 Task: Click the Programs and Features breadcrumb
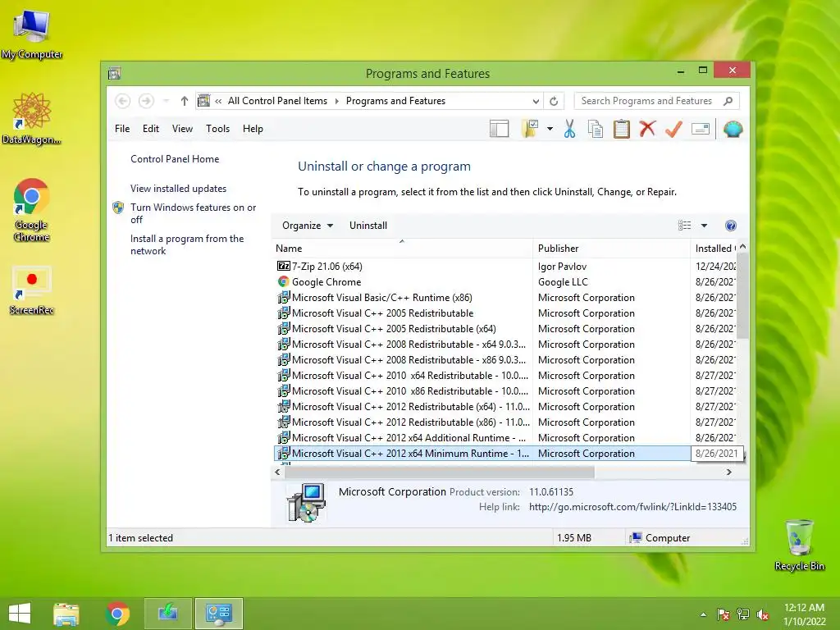tap(395, 101)
